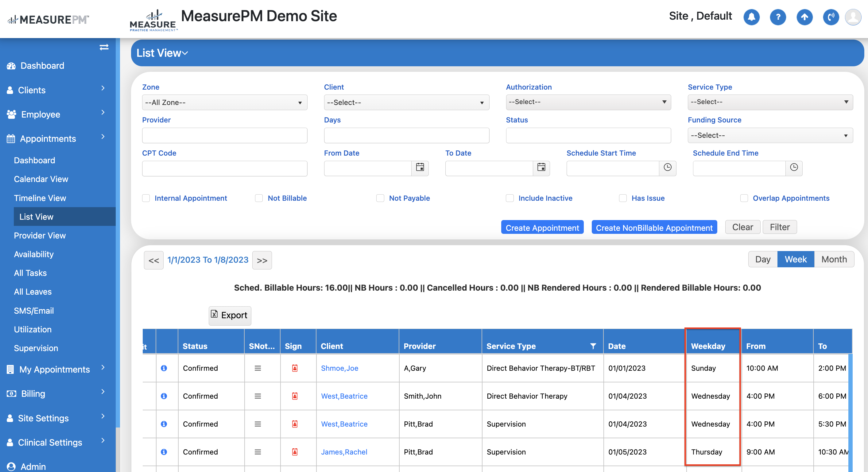Open the Schedule Start Time clock picker
The image size is (868, 472).
[667, 168]
